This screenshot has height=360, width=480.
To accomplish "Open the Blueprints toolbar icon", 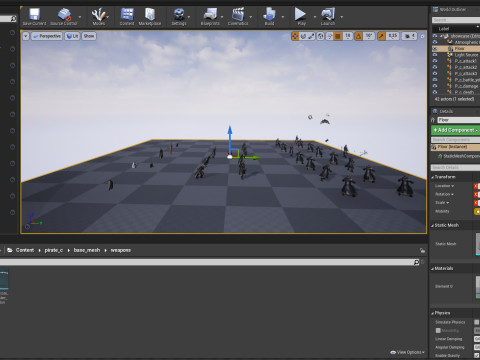I will (210, 16).
